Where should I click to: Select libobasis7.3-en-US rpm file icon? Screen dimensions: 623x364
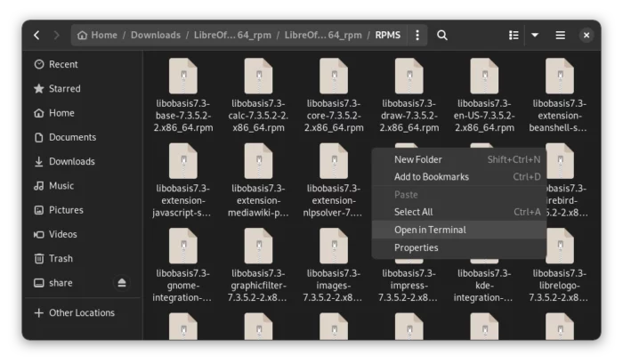pyautogui.click(x=484, y=76)
